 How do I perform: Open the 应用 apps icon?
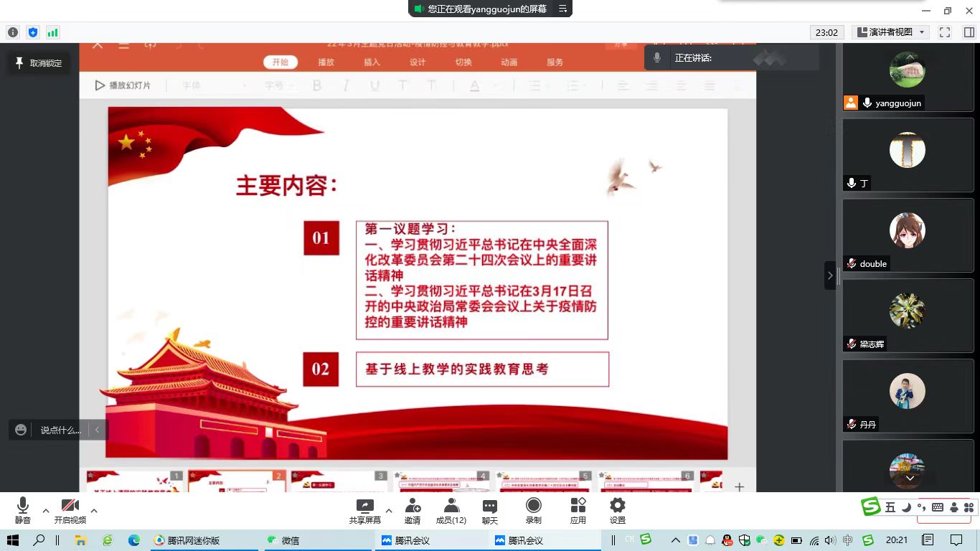point(578,511)
